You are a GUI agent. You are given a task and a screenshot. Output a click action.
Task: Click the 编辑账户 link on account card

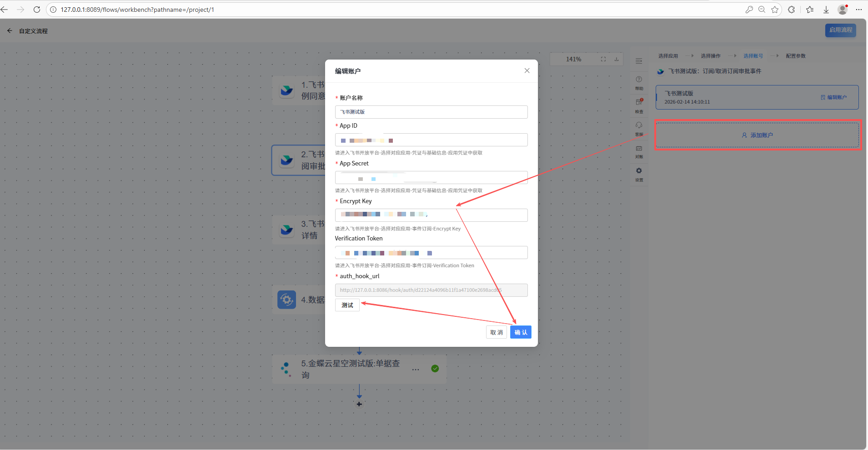[834, 97]
